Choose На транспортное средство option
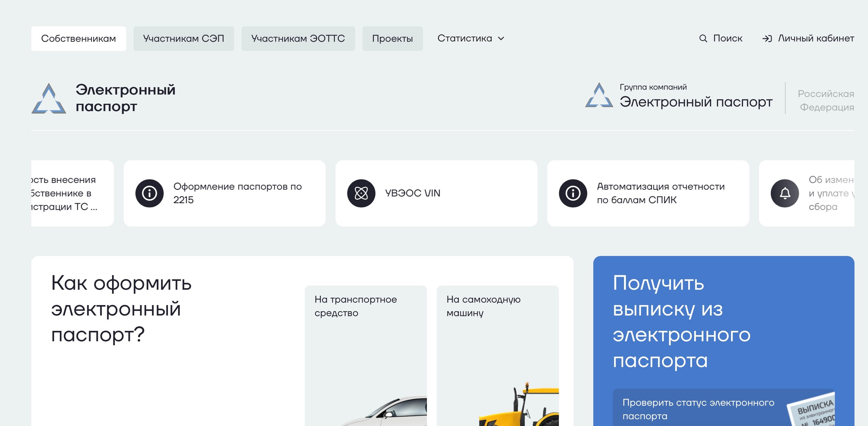This screenshot has width=868, height=426. click(x=366, y=355)
